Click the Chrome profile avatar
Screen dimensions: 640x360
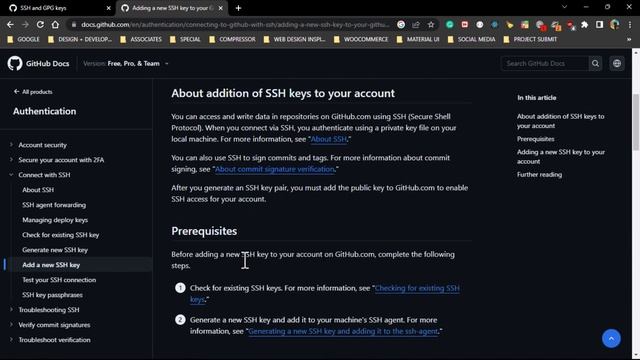(614, 24)
